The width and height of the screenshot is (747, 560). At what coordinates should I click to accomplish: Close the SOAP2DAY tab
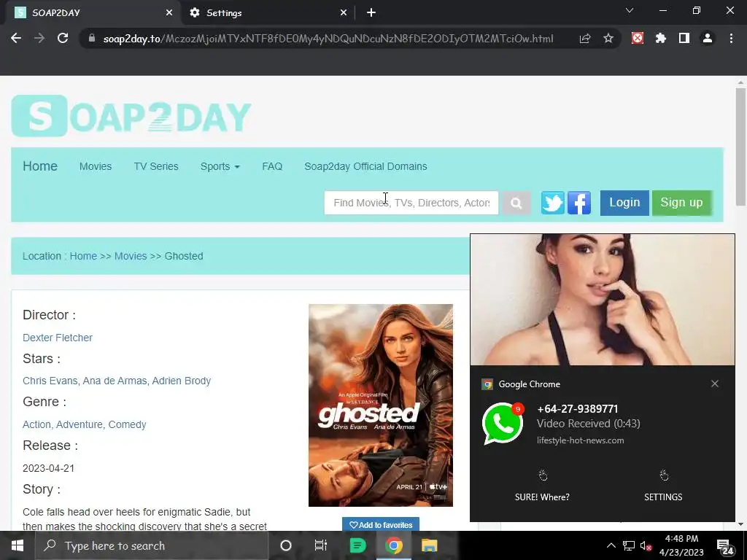point(169,13)
